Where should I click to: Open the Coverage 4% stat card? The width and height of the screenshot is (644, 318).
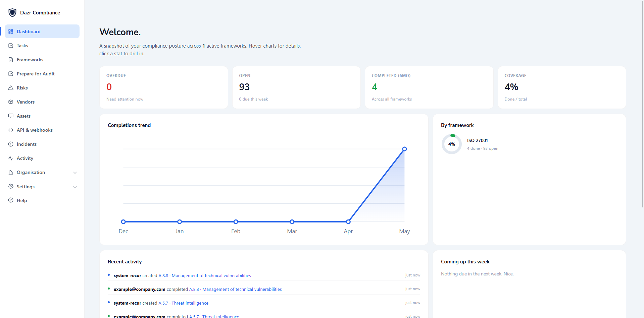562,87
